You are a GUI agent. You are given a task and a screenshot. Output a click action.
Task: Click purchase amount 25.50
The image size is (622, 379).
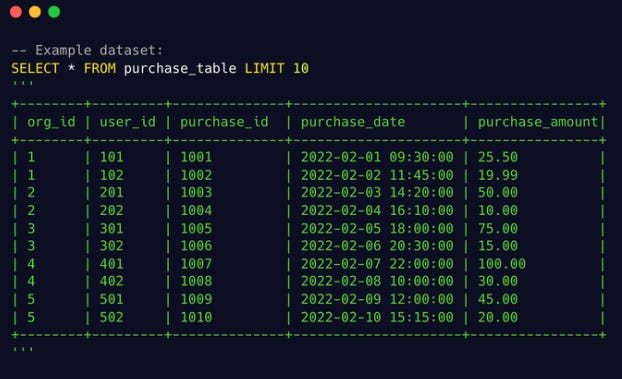click(x=497, y=157)
